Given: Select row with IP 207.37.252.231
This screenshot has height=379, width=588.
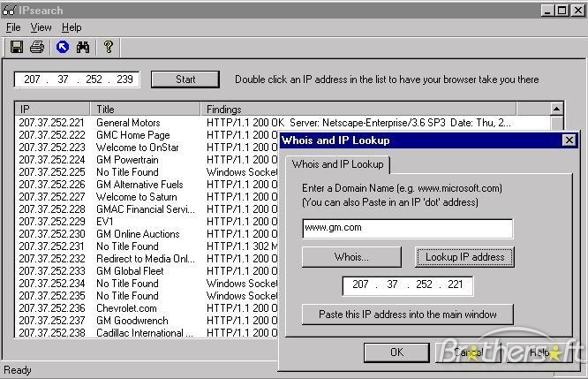Looking at the screenshot, I should [x=147, y=246].
